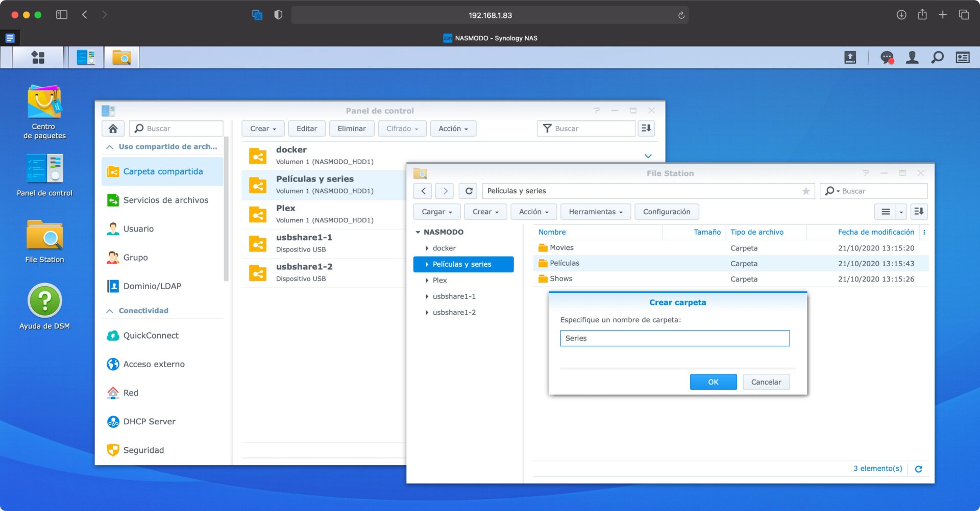
Task: Open the Crear dropdown in File Station
Action: [x=485, y=212]
